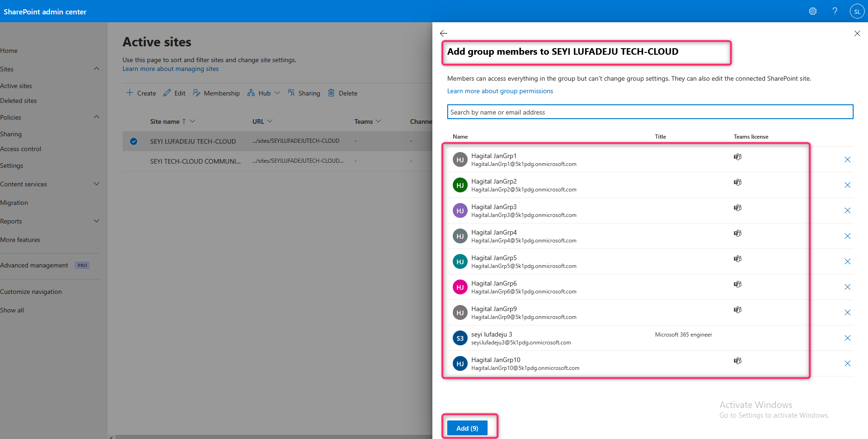The image size is (868, 439).
Task: Open Learn more about managing sites link
Action: (170, 69)
